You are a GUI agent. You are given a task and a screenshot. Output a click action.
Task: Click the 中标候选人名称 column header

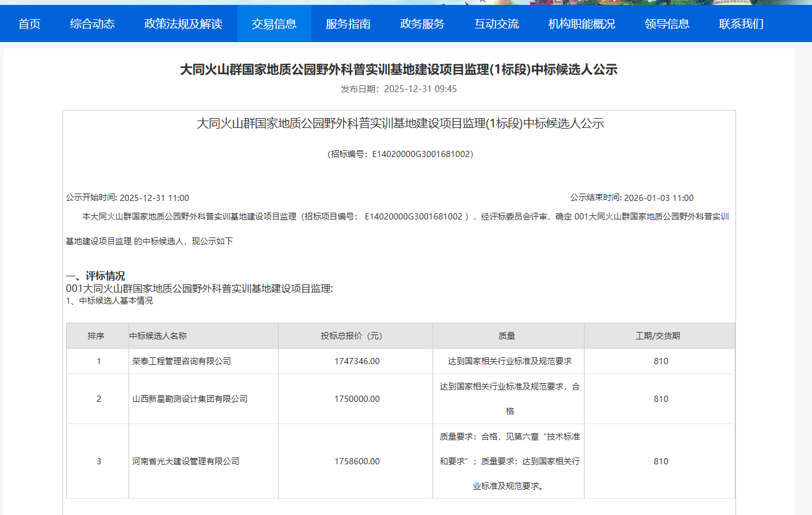click(x=158, y=336)
